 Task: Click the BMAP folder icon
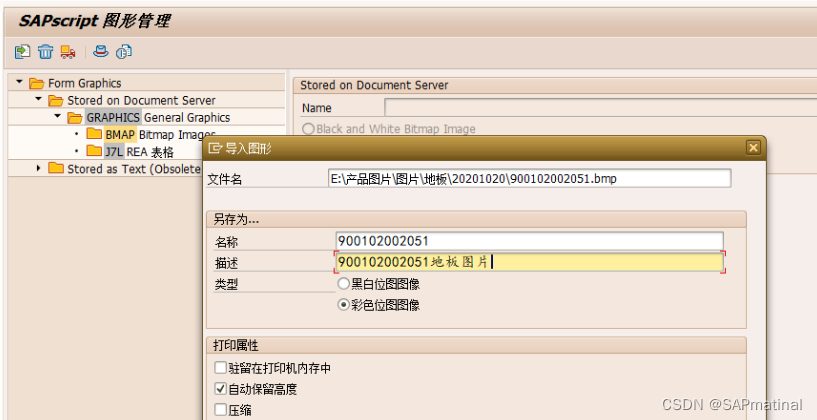click(x=94, y=134)
